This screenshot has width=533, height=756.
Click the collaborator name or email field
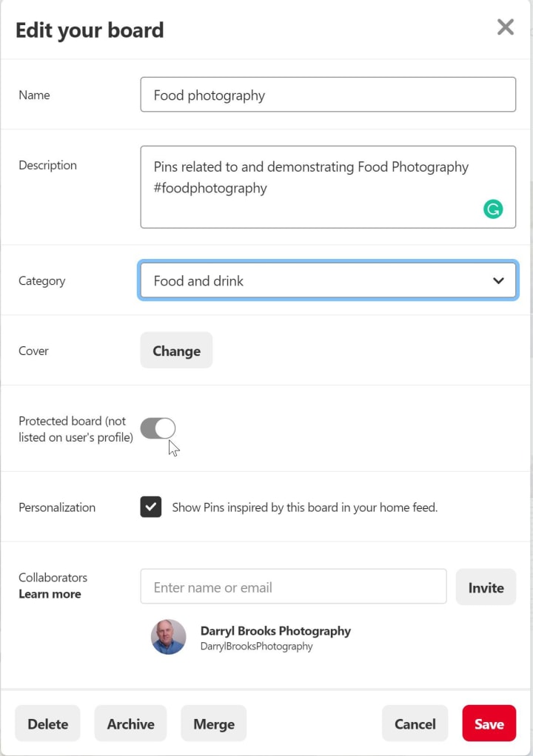coord(293,587)
